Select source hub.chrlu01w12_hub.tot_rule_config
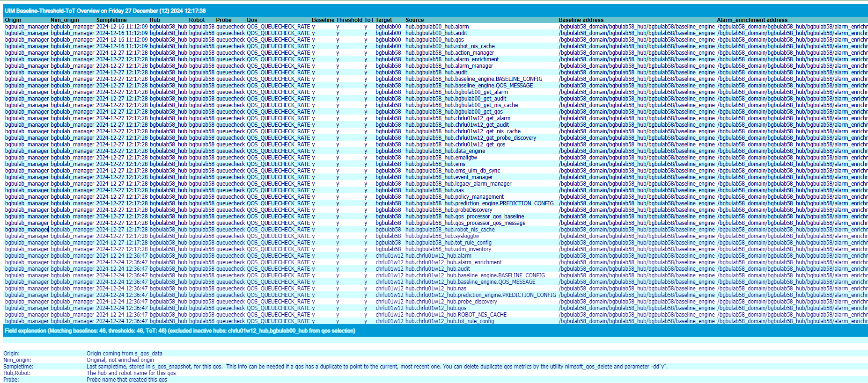This screenshot has height=383, width=868. [450, 321]
